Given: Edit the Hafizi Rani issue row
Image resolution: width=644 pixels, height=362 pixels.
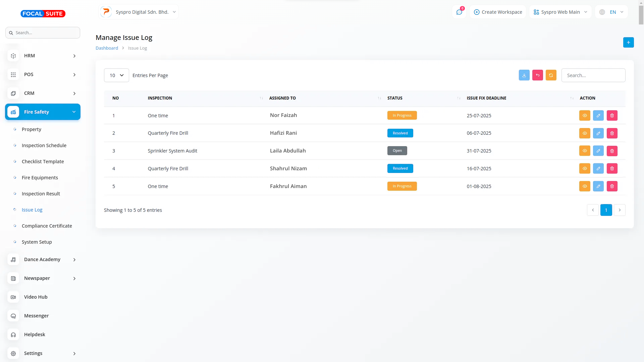Looking at the screenshot, I should tap(598, 133).
